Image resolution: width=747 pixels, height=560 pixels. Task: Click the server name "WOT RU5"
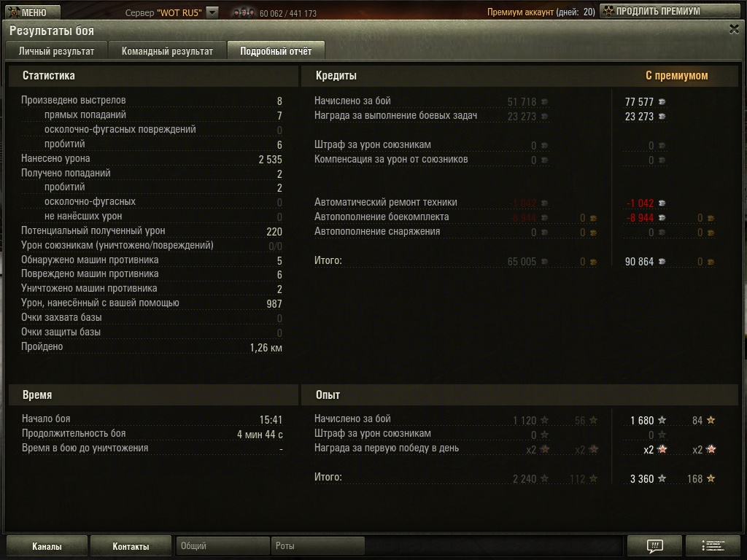(179, 13)
